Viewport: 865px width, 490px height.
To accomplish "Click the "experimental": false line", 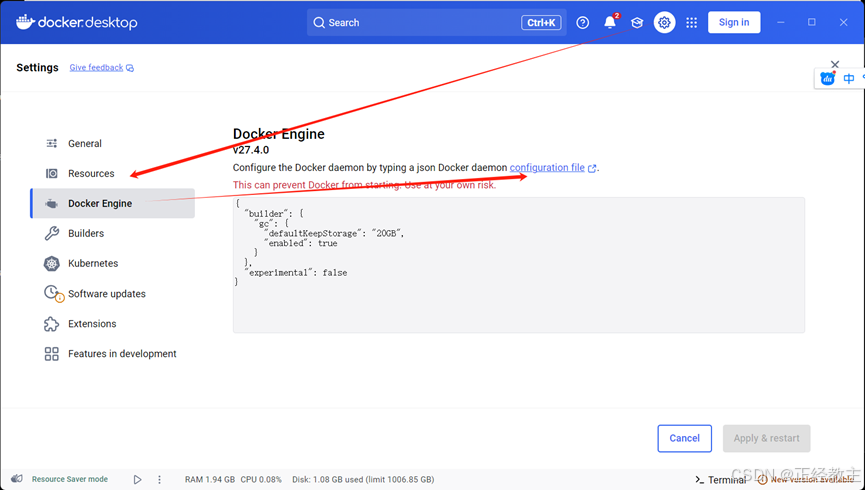I will pos(296,273).
